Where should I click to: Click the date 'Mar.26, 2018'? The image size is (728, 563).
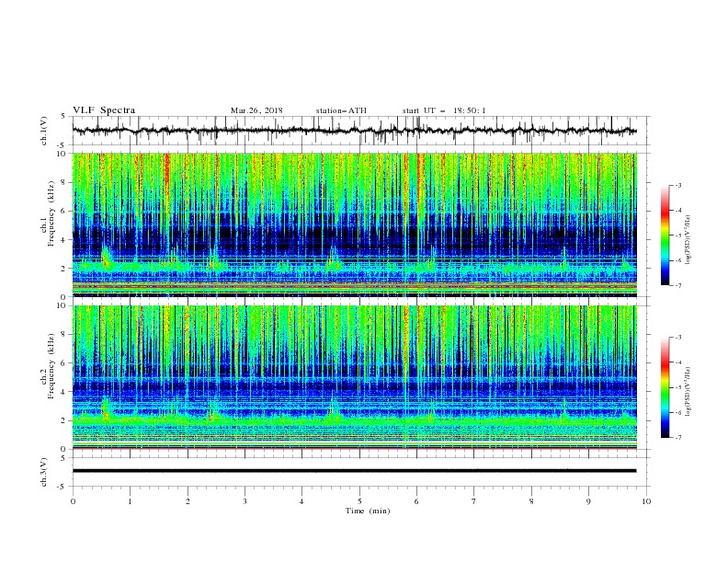coord(256,110)
